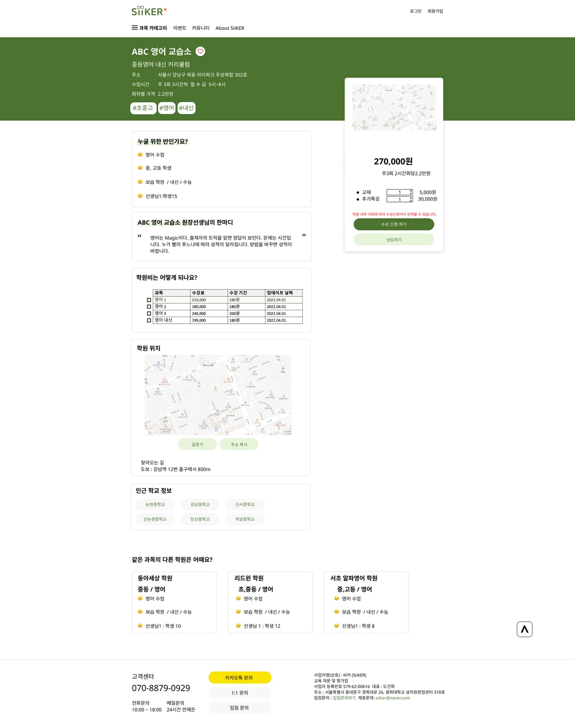Open About SiiKER menu item
Image resolution: width=575 pixels, height=728 pixels.
tap(230, 28)
